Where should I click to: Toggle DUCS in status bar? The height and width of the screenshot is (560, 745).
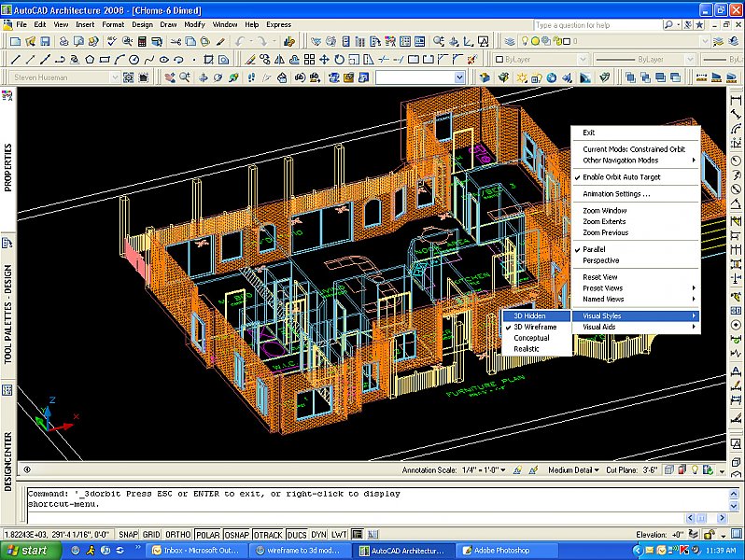(297, 535)
